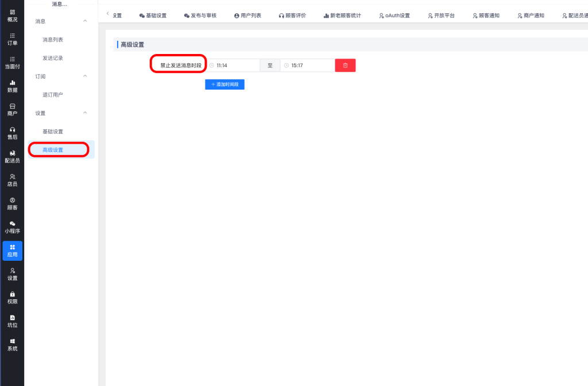Click red trash delete time period button
Screen dimensions: 588x386
(x=345, y=65)
